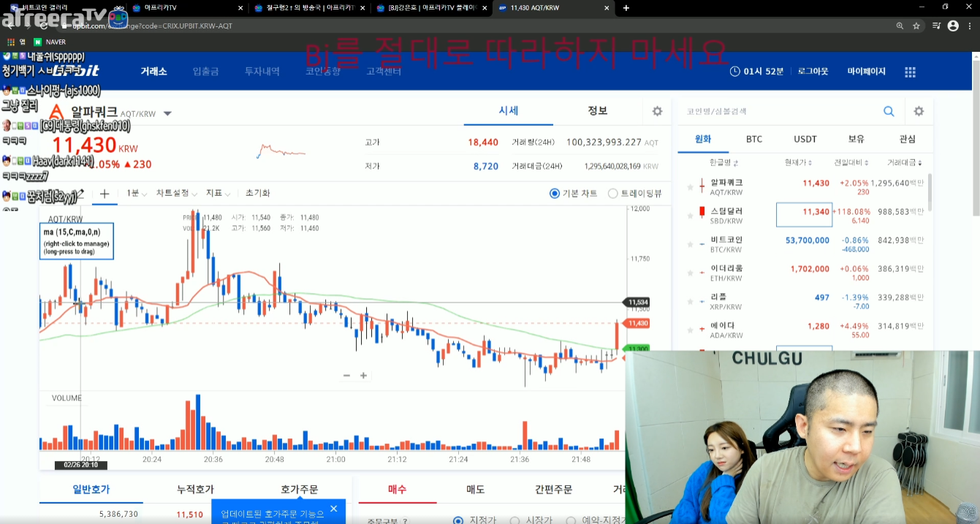Viewport: 980px width, 524px height.
Task: Select the 보유 holdings tab
Action: tap(856, 139)
